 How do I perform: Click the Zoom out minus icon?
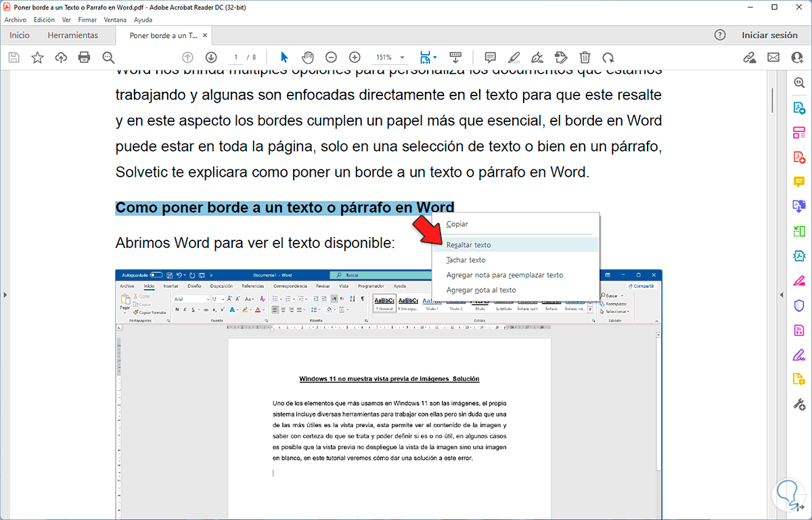[x=331, y=58]
